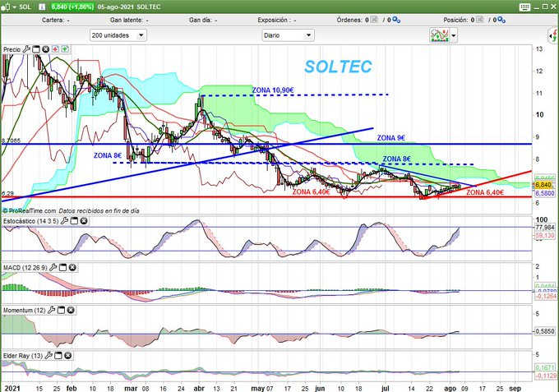Click the info icon next to SOL
The height and width of the screenshot is (392, 559).
(x=42, y=7)
